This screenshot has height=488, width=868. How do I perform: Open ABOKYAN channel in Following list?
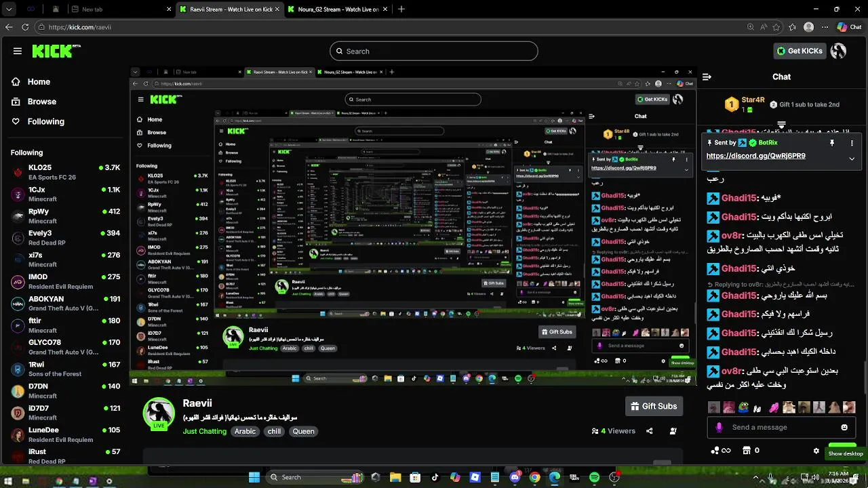[x=66, y=304]
